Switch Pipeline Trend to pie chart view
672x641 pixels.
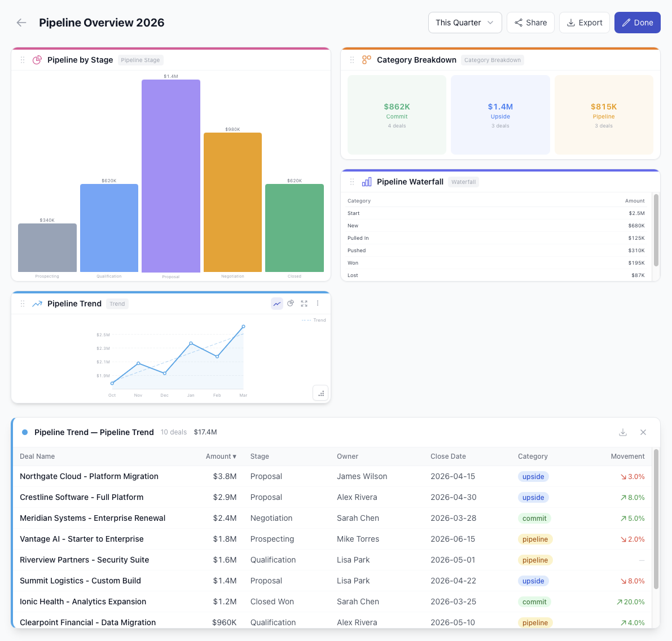point(291,304)
